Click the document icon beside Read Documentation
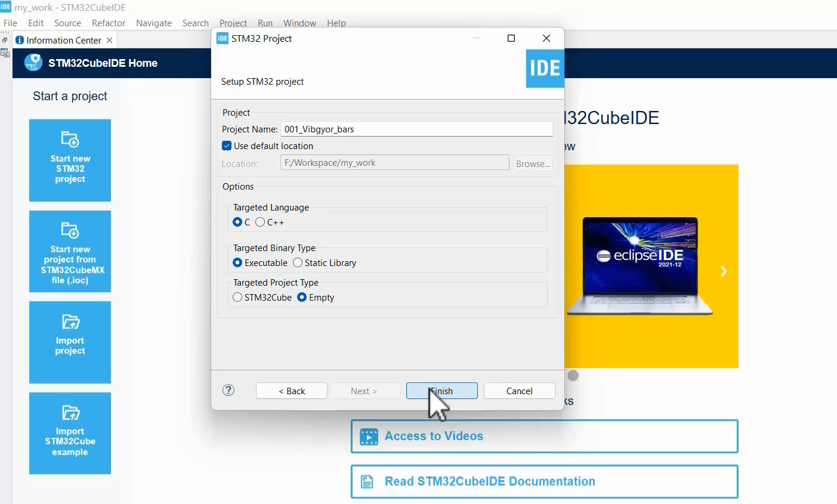 (367, 481)
